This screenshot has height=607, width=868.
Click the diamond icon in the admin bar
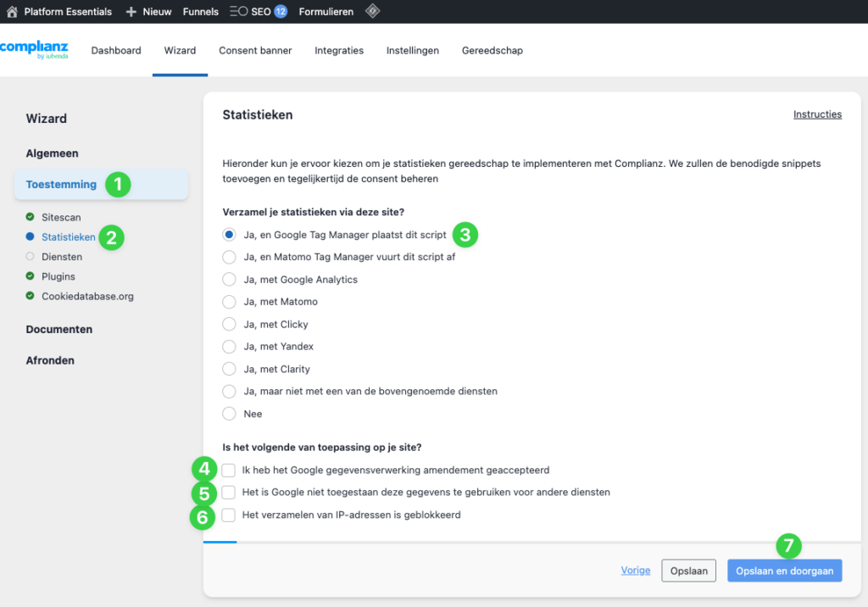pos(371,11)
